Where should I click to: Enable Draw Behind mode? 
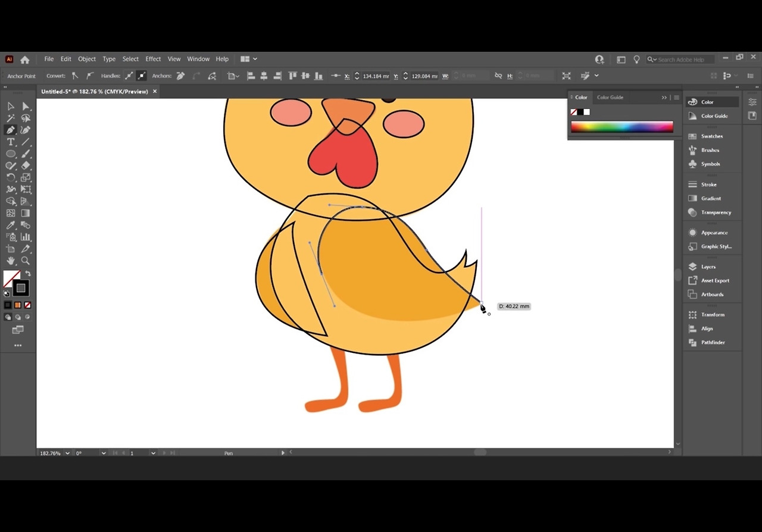(x=18, y=317)
